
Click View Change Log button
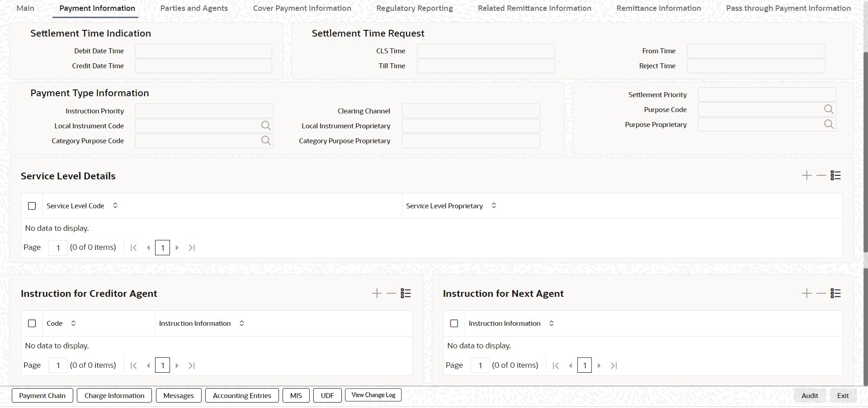(373, 395)
